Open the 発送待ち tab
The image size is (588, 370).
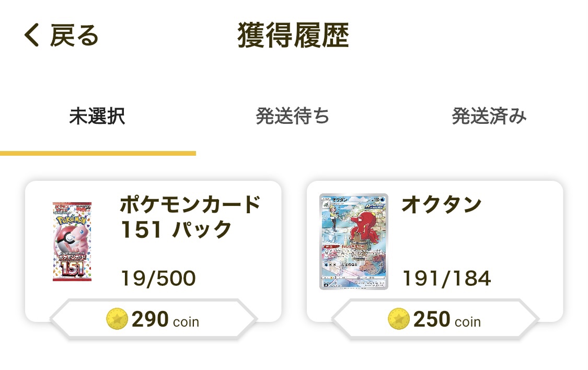pyautogui.click(x=293, y=116)
